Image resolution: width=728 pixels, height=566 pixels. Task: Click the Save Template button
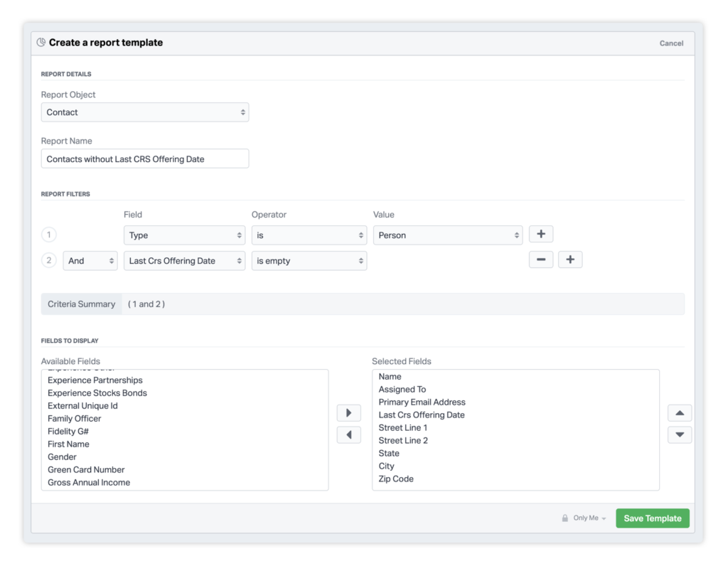point(653,518)
